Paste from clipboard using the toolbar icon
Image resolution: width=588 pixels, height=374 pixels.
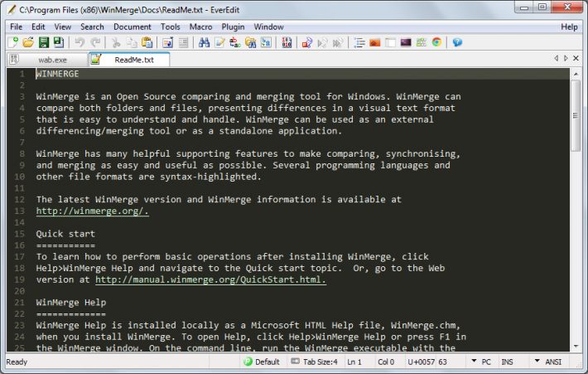pos(147,42)
